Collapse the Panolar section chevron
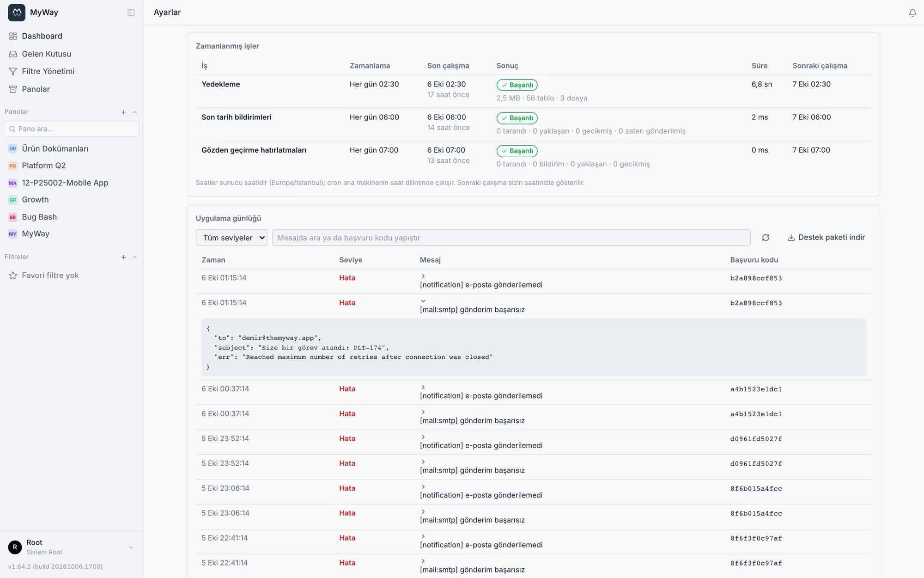The height and width of the screenshot is (578, 924). [134, 112]
